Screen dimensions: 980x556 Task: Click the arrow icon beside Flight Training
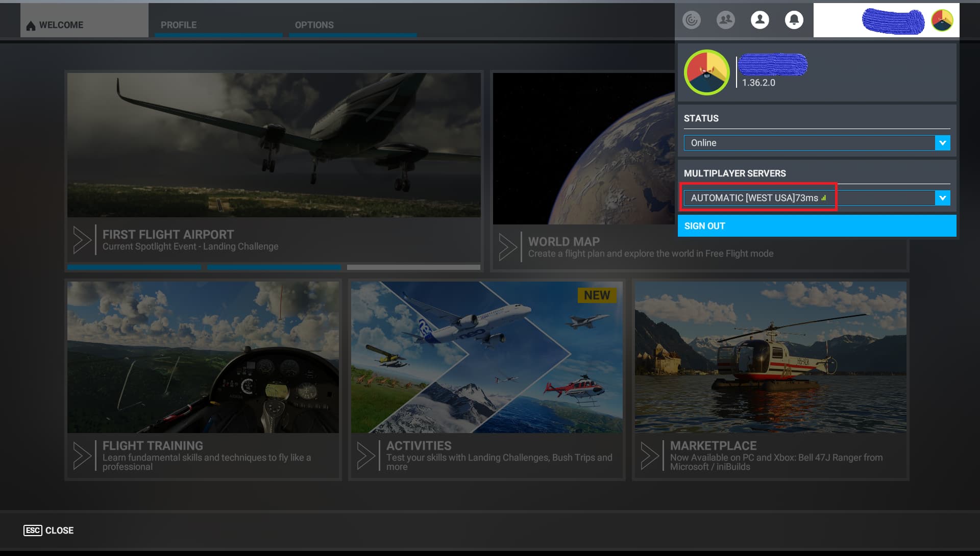[x=82, y=455]
